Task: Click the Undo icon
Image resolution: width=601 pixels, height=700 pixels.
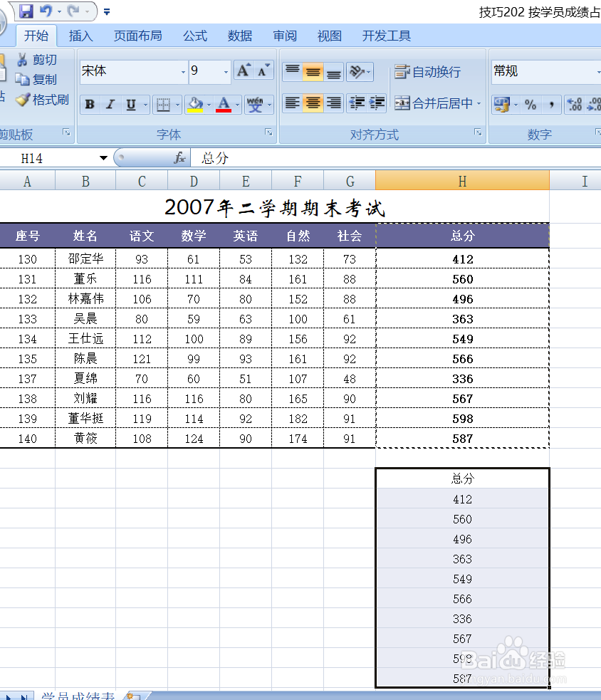Action: (46, 11)
